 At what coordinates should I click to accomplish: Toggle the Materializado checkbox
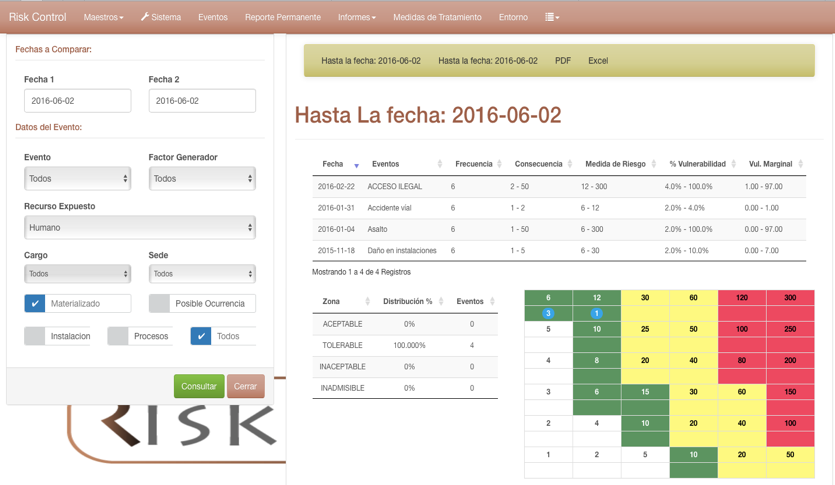coord(35,304)
